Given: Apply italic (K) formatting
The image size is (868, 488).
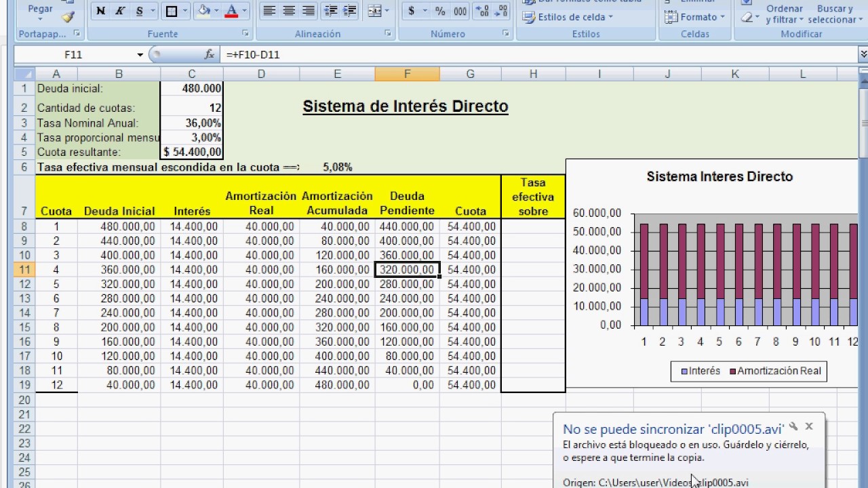Looking at the screenshot, I should [120, 11].
